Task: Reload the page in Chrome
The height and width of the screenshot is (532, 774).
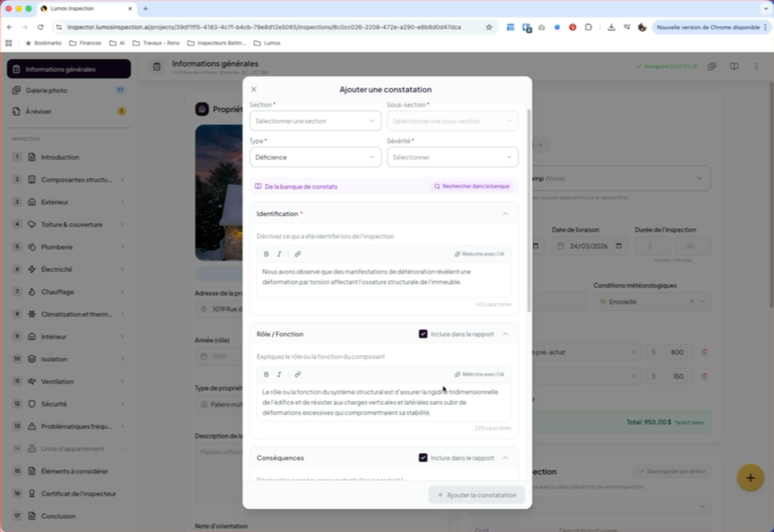Action: pyautogui.click(x=40, y=27)
